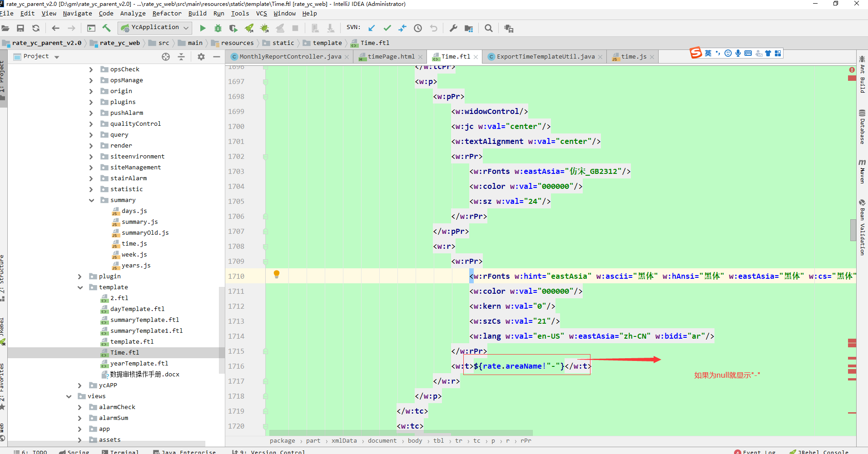Click the editor horizontal scrollbar

[401, 433]
